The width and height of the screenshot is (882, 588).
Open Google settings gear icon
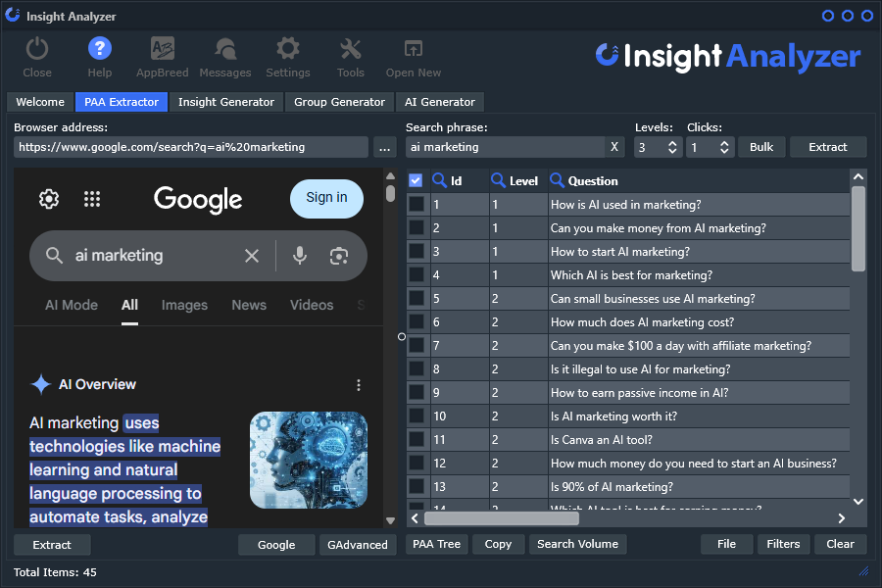point(49,199)
